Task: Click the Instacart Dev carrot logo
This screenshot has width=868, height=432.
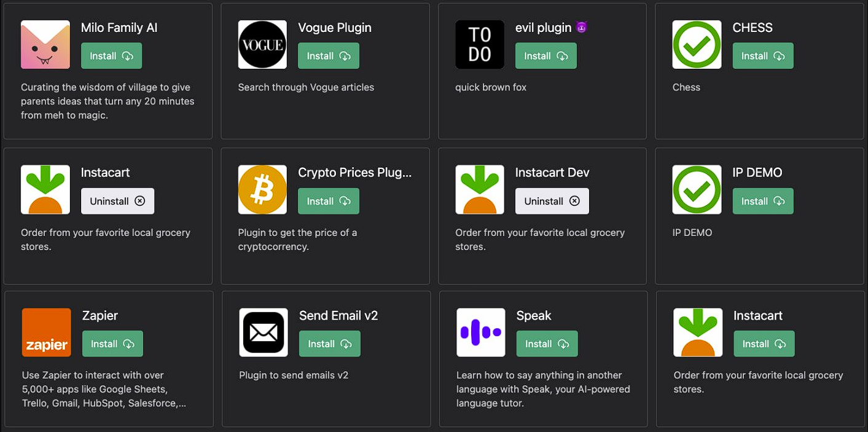Action: pos(480,189)
